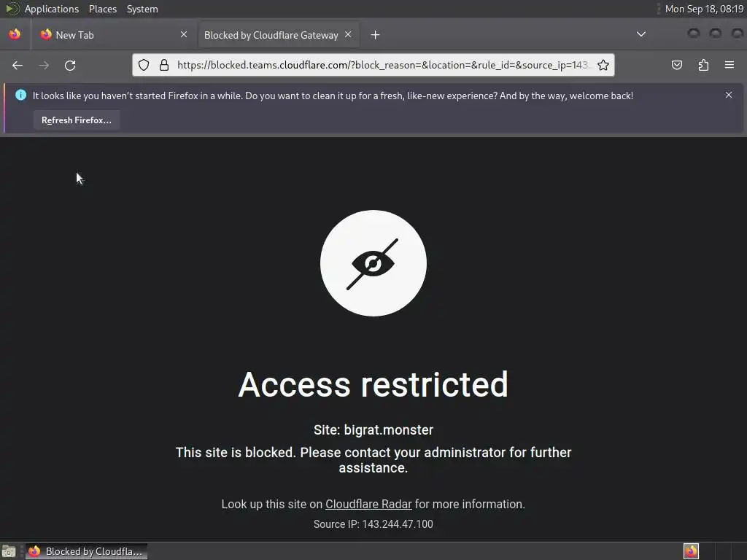
Task: Go back to the previous page
Action: [18, 65]
